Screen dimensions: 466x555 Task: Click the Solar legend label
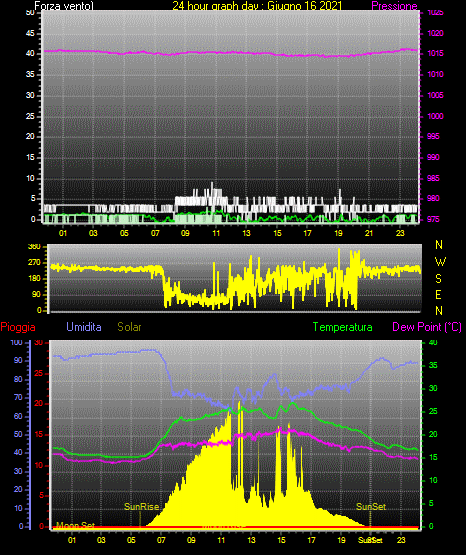[129, 327]
